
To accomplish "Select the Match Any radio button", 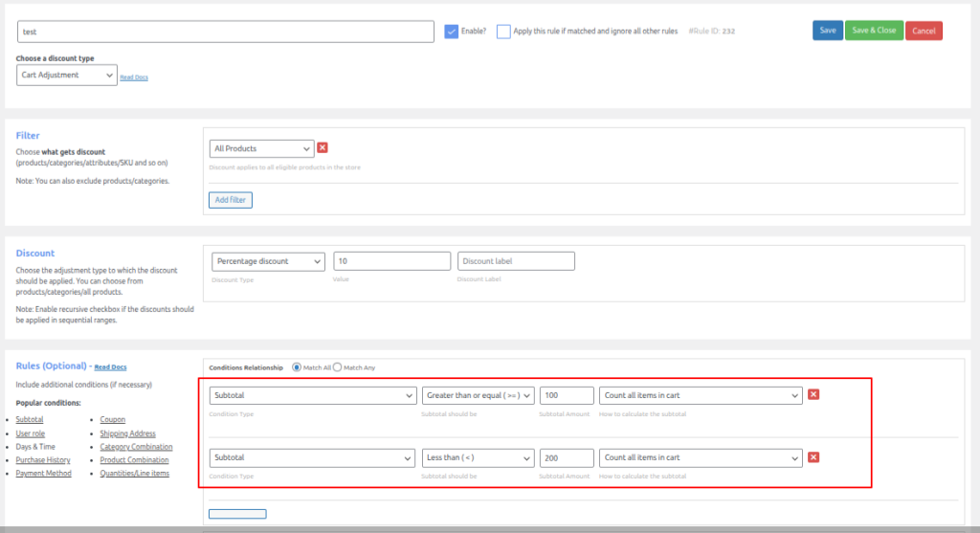I will tap(337, 367).
